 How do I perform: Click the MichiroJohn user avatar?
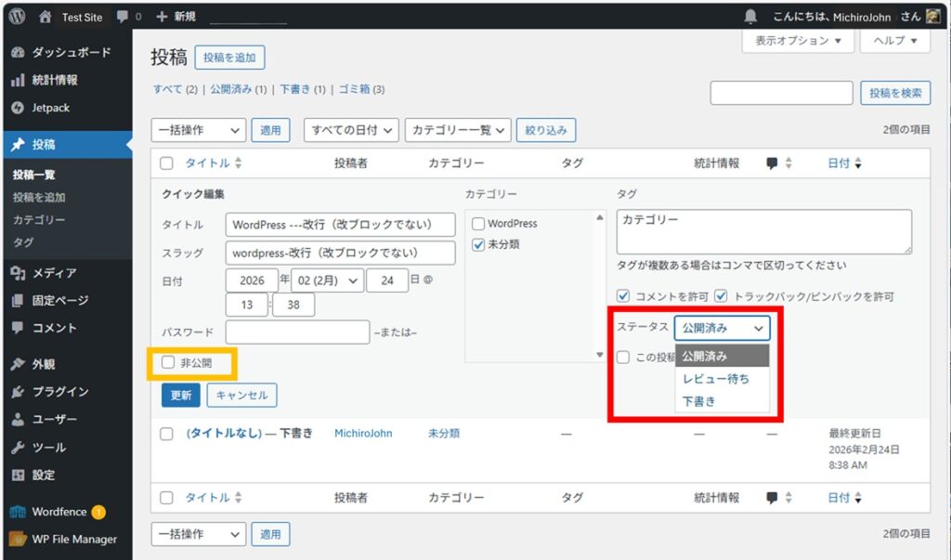[x=932, y=17]
